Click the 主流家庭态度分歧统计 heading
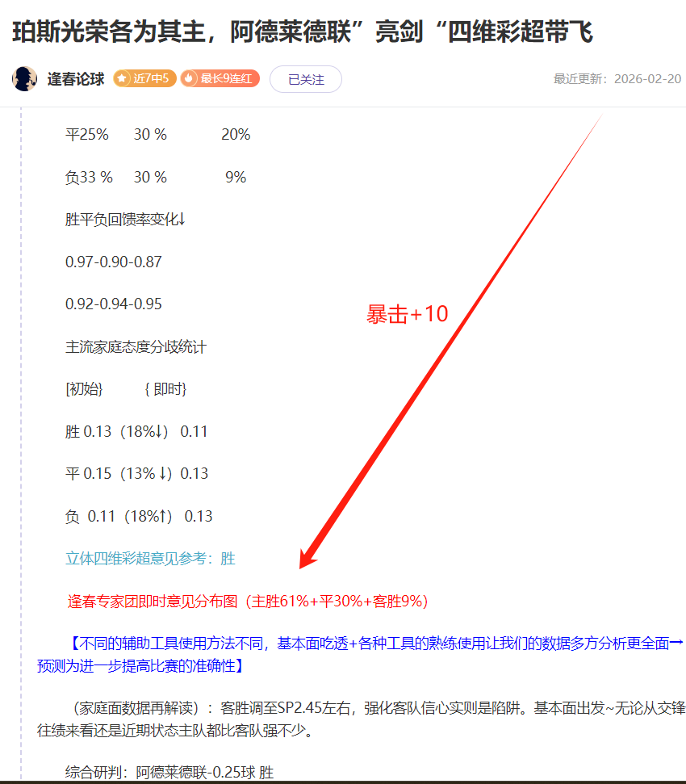 [136, 347]
